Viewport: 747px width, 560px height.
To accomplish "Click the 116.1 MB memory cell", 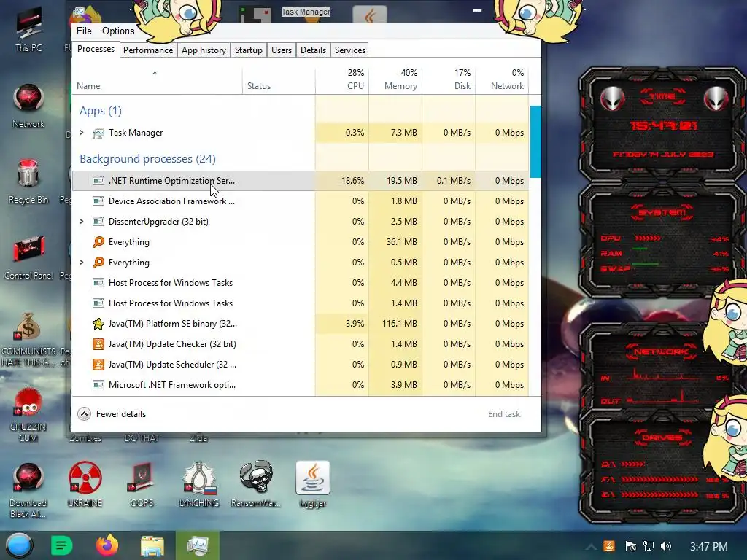I will pyautogui.click(x=395, y=324).
